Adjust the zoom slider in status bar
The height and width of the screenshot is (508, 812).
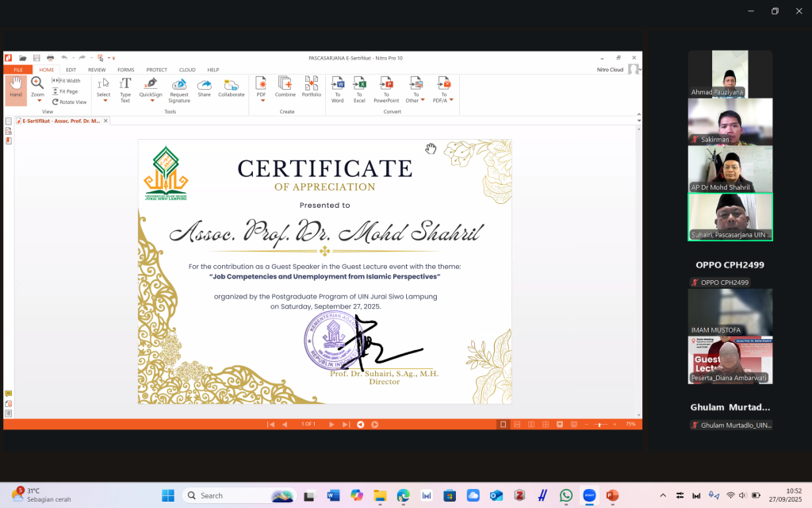point(601,425)
